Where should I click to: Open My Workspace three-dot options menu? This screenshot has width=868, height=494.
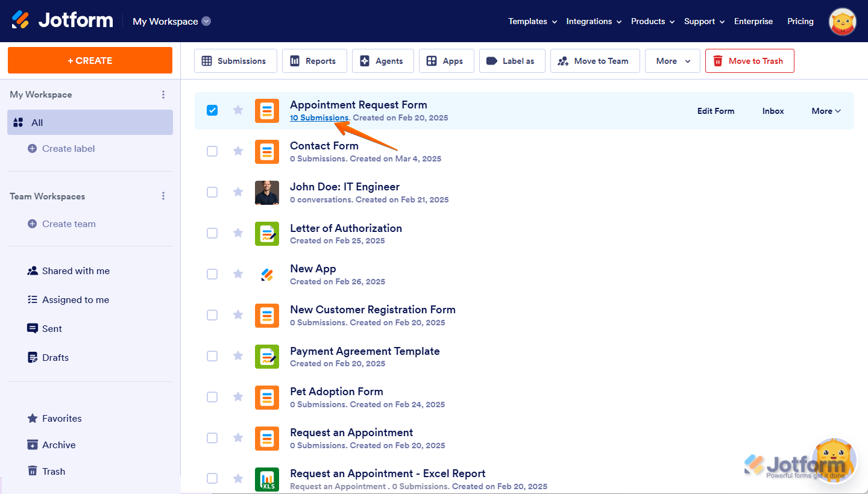[163, 95]
